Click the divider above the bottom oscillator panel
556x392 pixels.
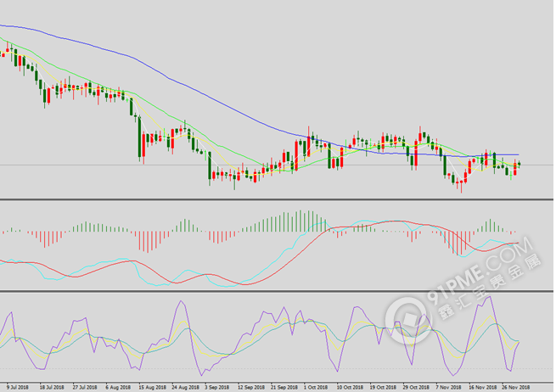278,291
